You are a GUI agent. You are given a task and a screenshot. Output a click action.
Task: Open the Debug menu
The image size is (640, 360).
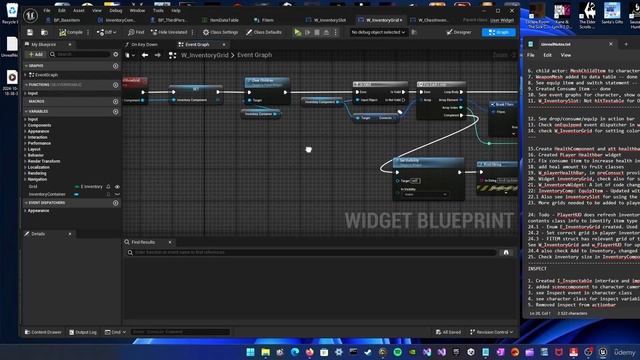point(116,10)
